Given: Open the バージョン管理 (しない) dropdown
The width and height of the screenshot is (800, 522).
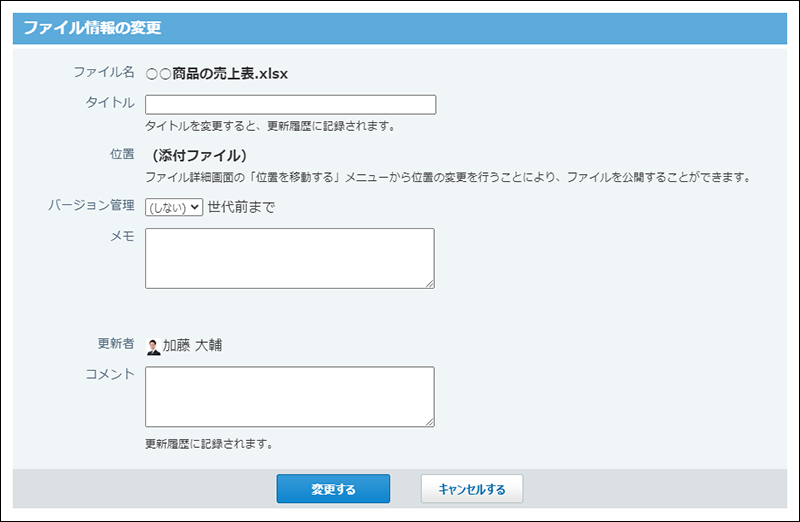Looking at the screenshot, I should pos(174,207).
